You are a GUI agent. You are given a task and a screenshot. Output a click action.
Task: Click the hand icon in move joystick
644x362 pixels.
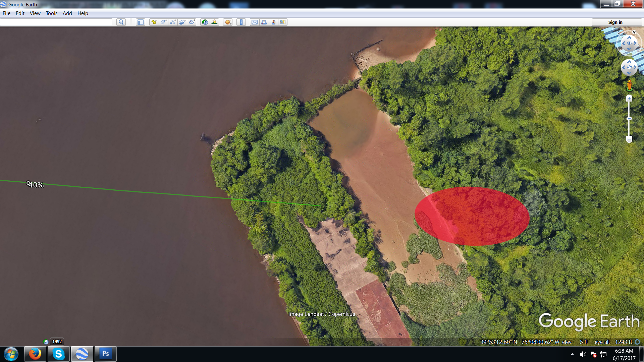[629, 67]
